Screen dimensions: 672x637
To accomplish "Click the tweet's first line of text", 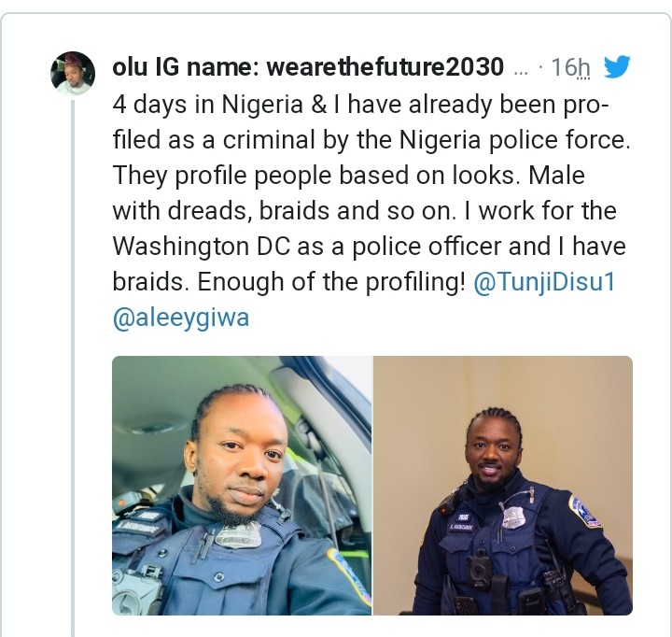I will [x=360, y=103].
